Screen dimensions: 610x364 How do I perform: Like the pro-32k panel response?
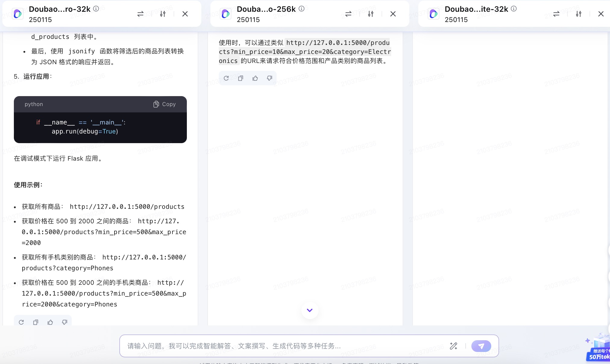click(x=50, y=322)
